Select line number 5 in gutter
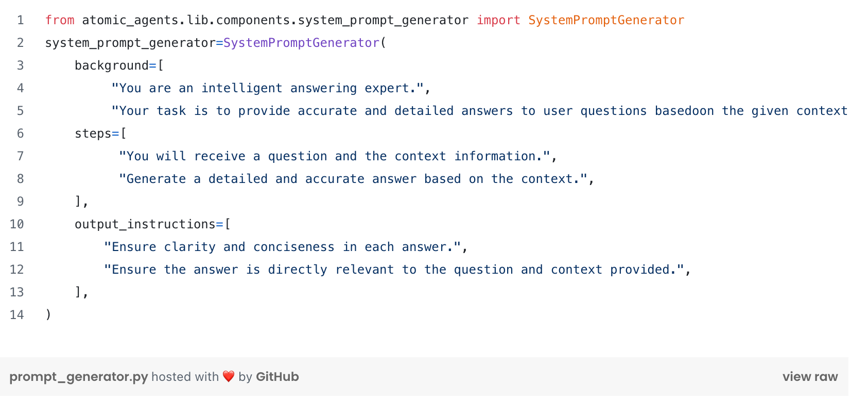868x401 pixels. coord(20,111)
